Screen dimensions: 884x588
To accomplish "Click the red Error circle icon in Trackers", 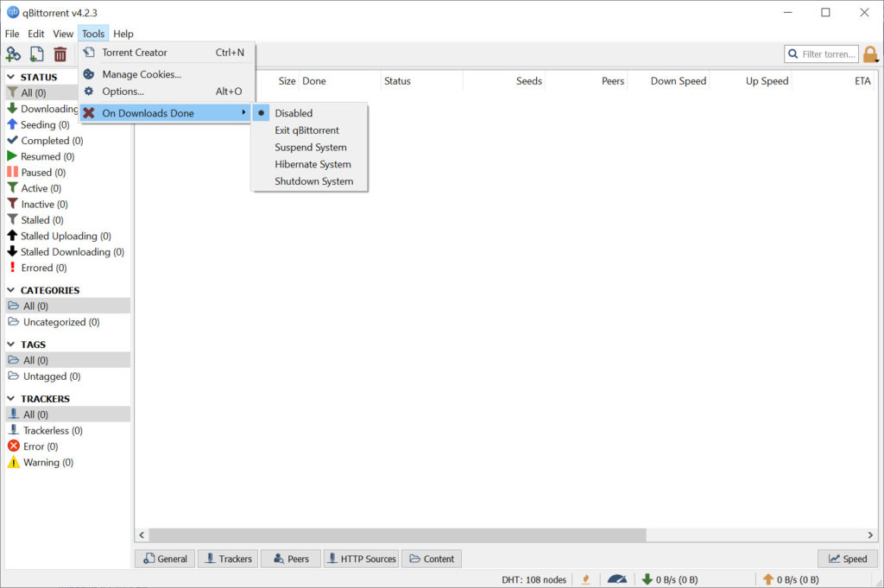I will pyautogui.click(x=14, y=446).
